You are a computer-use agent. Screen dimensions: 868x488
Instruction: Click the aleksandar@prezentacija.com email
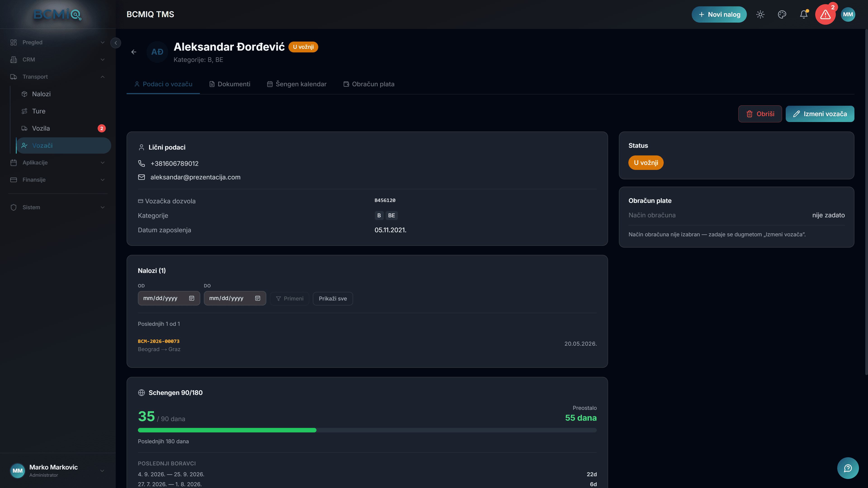(x=196, y=177)
